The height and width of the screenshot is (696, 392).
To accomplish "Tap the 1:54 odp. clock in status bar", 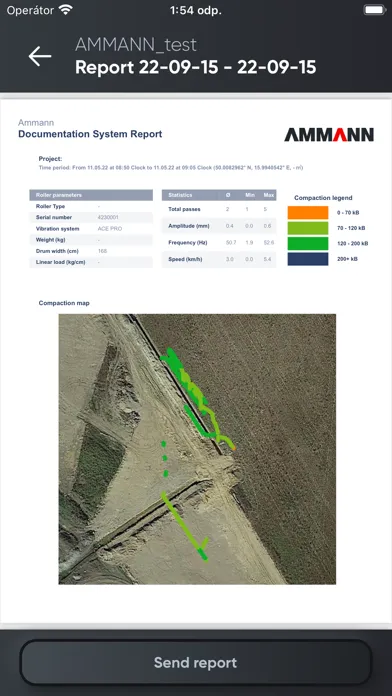I will click(196, 10).
